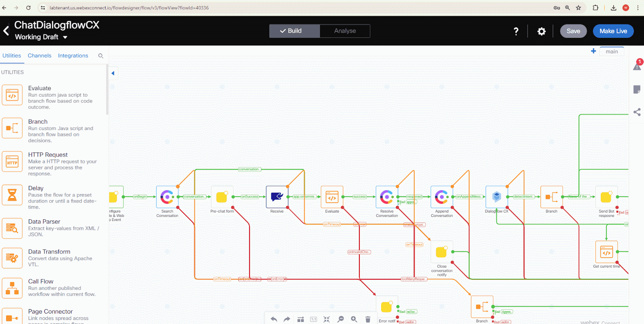Add a new flow tab
Screen dimensions: 644x324
pos(593,51)
